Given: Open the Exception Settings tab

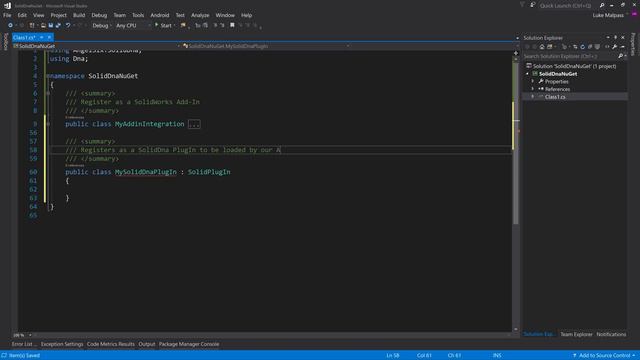Looking at the screenshot, I should click(x=62, y=344).
